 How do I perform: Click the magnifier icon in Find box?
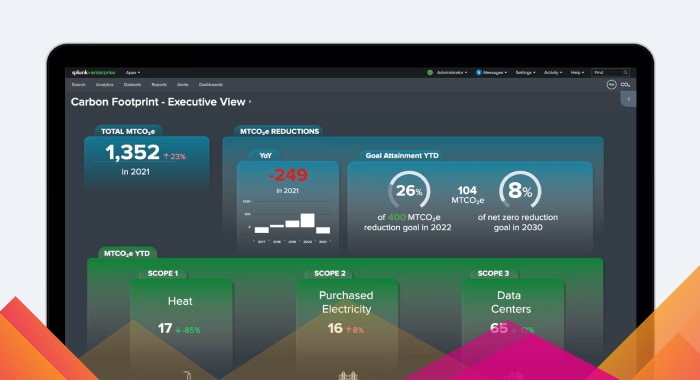[x=625, y=72]
